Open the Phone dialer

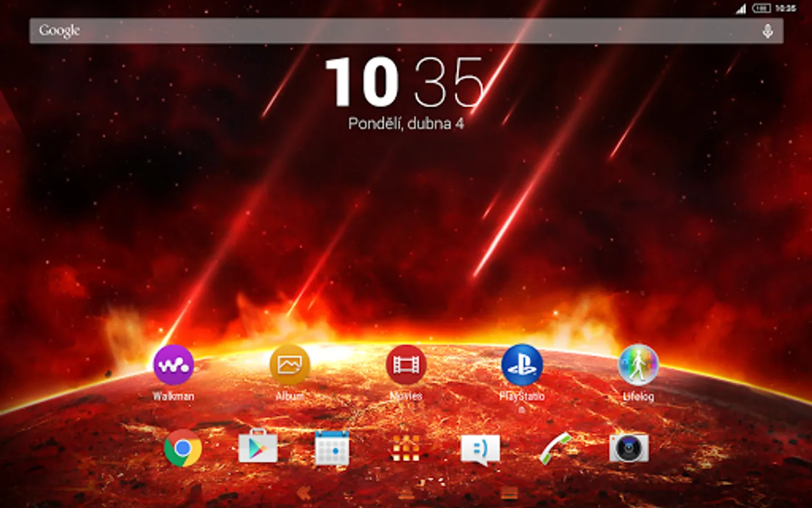point(555,448)
